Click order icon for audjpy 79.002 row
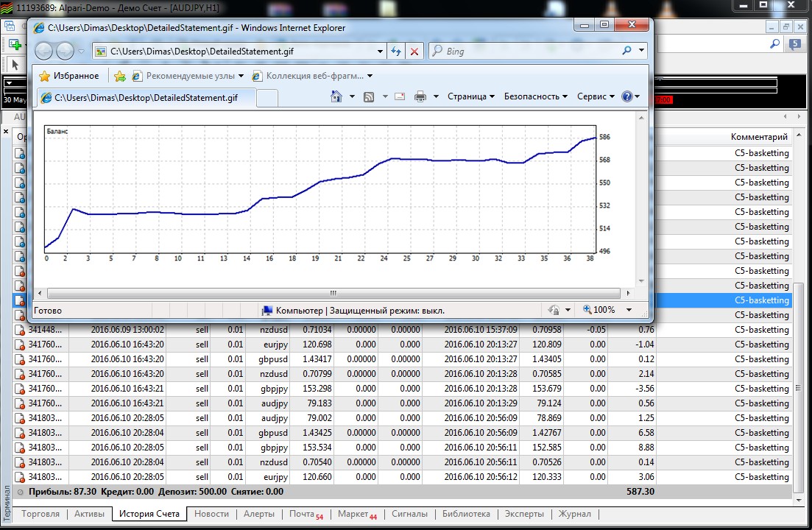 pos(20,418)
